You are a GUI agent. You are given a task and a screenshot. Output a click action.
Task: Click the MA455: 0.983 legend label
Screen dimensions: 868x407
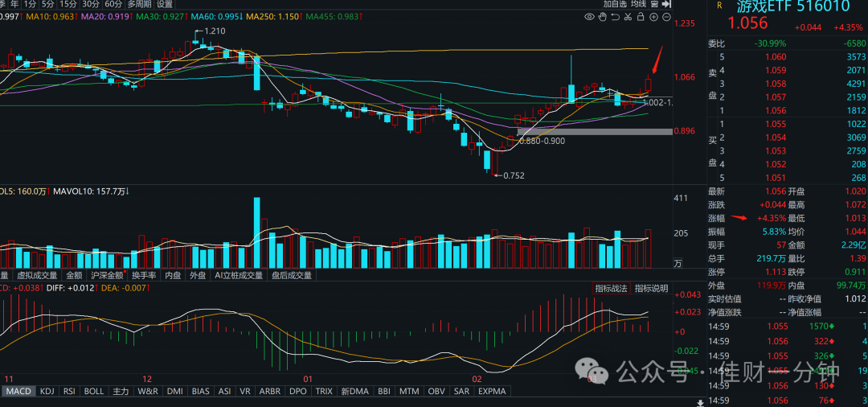point(332,17)
